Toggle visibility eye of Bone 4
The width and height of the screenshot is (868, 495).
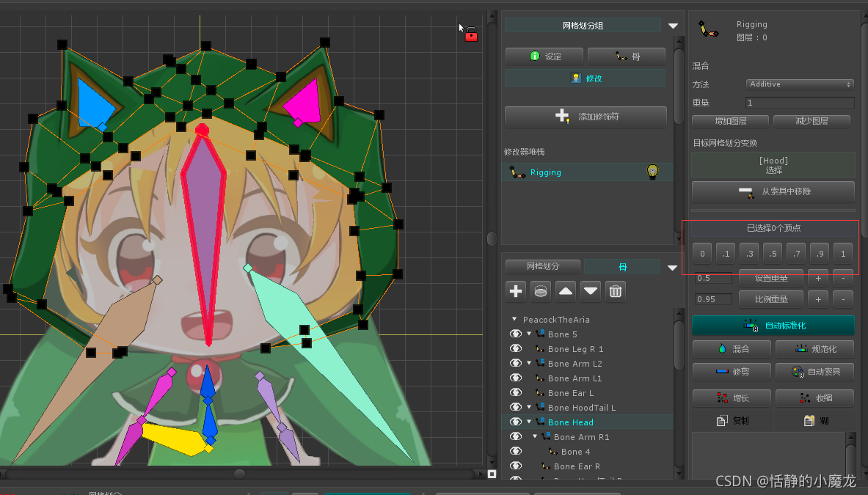click(515, 451)
